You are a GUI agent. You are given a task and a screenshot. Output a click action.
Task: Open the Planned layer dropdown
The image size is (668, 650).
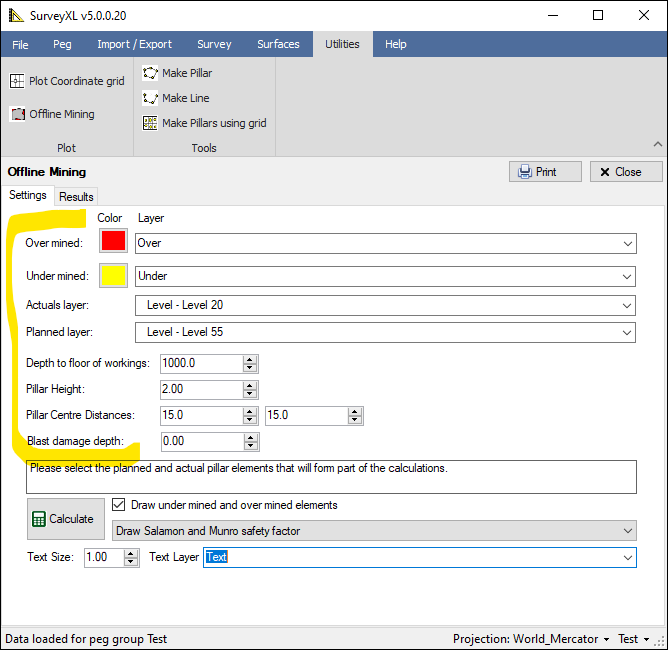[627, 332]
